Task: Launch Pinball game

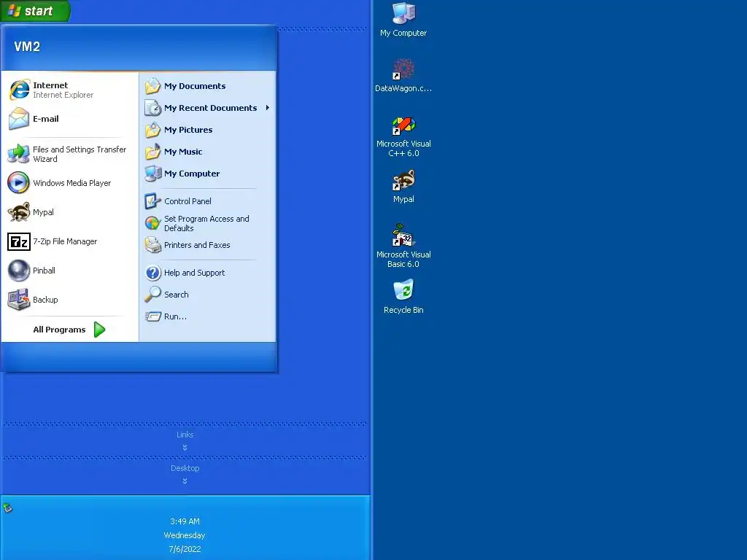Action: [70, 271]
